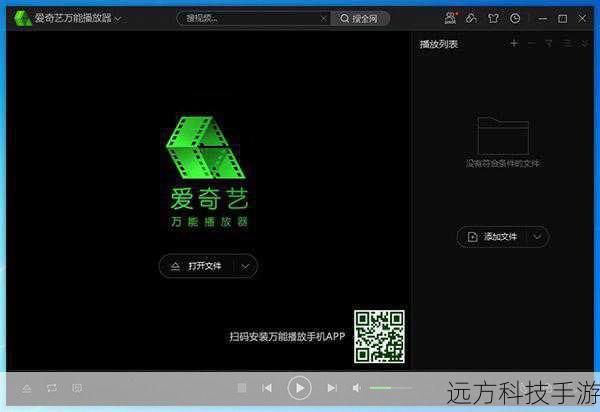Screen dimensions: 600x412
Task: Open the toolbox icon in the title bar
Action: [471, 18]
